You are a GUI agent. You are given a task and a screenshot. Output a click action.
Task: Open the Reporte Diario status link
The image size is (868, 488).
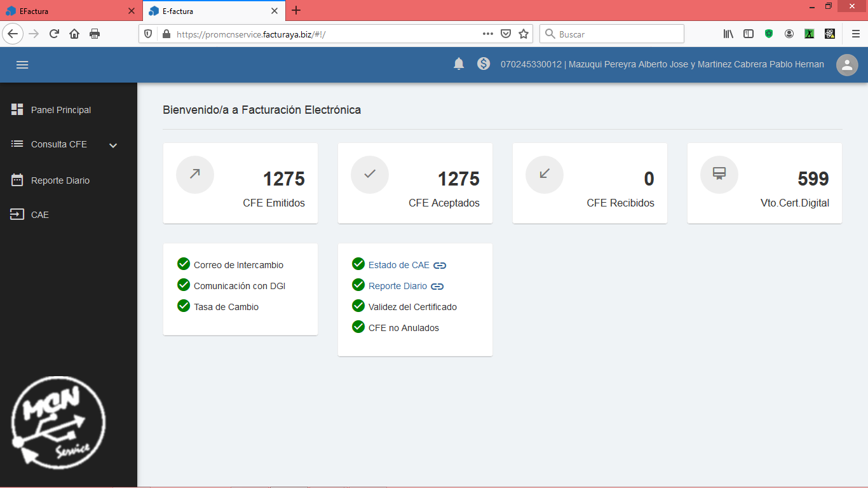397,286
